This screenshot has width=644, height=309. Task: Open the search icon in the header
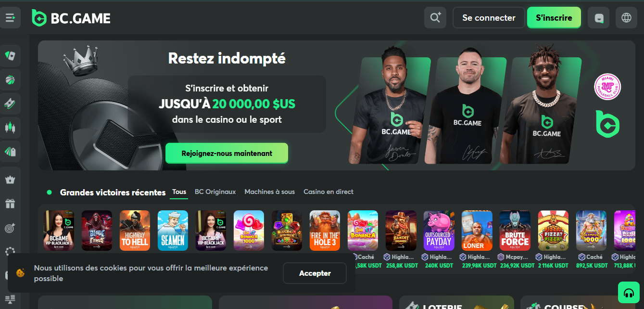pos(435,18)
